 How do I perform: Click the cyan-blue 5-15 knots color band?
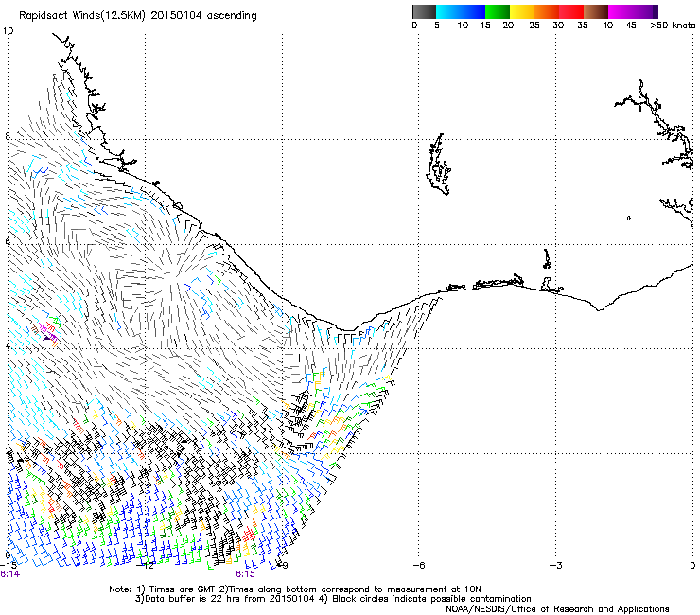pyautogui.click(x=461, y=11)
